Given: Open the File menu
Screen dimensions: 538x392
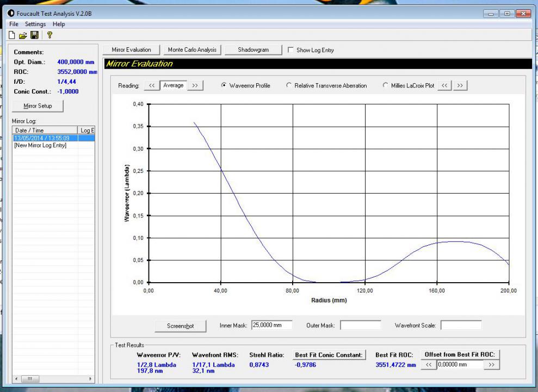Looking at the screenshot, I should (x=14, y=24).
